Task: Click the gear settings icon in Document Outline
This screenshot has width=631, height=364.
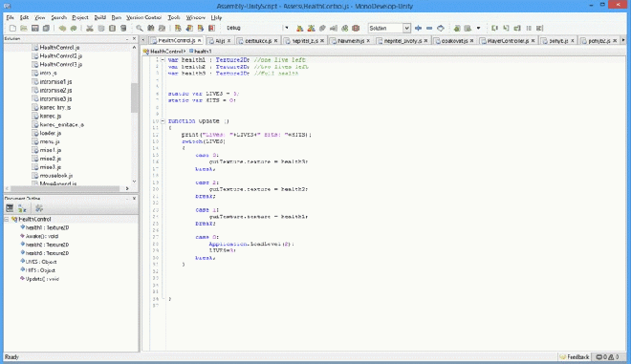Action: [39, 208]
